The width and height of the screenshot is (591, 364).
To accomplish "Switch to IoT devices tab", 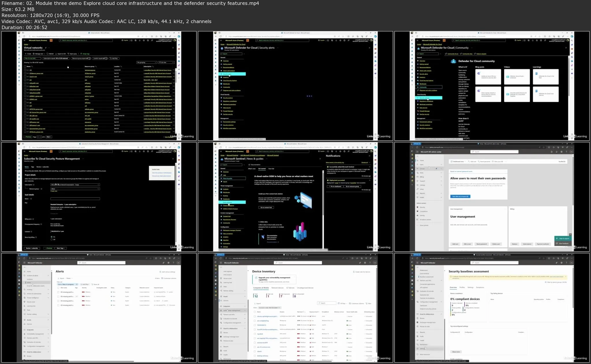I will (290, 288).
